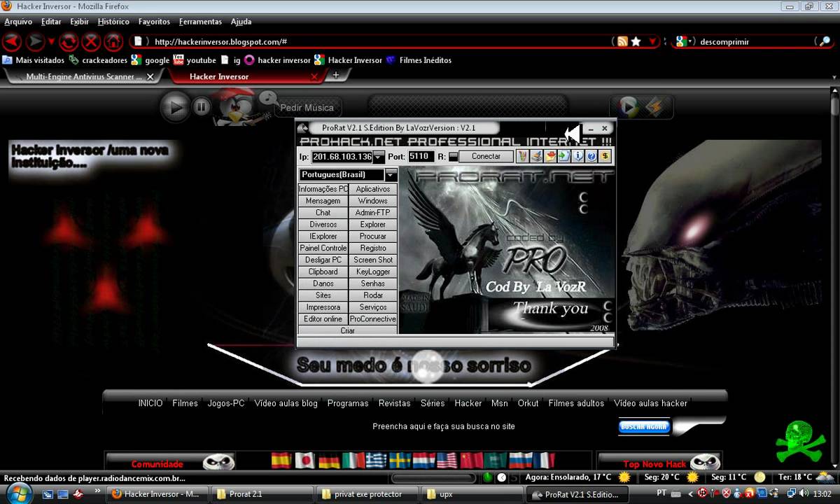The image size is (840, 504).
Task: Open the crackeadores bookmark
Action: pyautogui.click(x=98, y=60)
